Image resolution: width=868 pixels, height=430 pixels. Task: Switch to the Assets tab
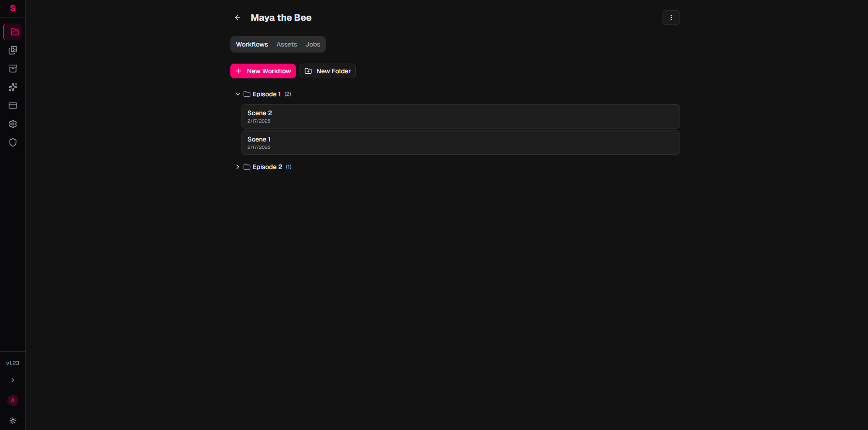click(287, 44)
